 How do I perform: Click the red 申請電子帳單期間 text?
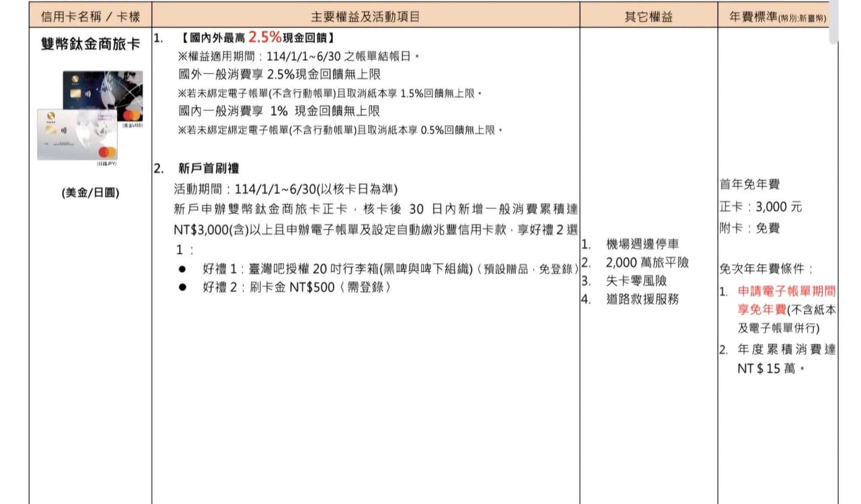pos(786,292)
